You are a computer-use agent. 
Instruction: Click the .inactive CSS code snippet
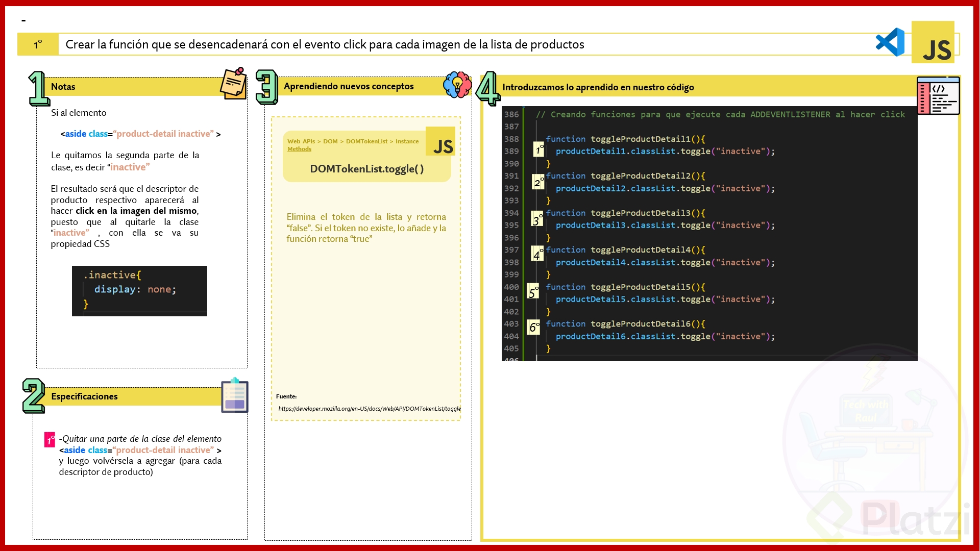coord(139,291)
